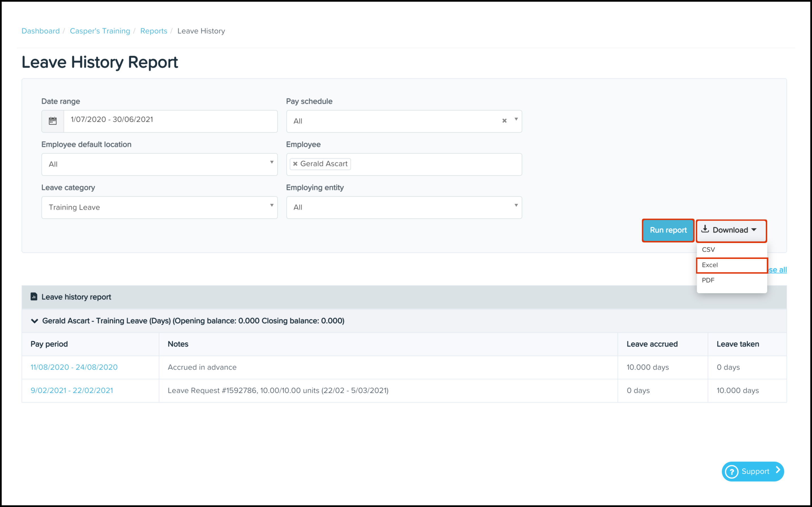The height and width of the screenshot is (507, 812).
Task: Click the download arrow icon
Action: [x=705, y=229]
